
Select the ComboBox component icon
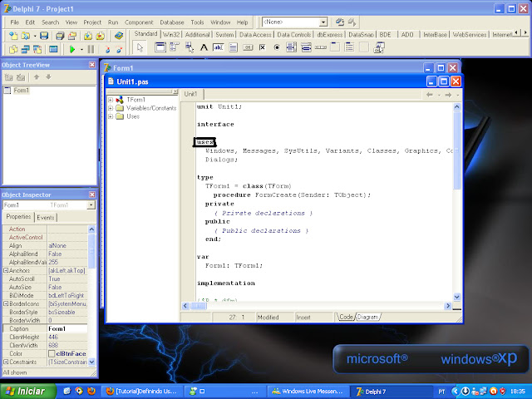coord(306,47)
